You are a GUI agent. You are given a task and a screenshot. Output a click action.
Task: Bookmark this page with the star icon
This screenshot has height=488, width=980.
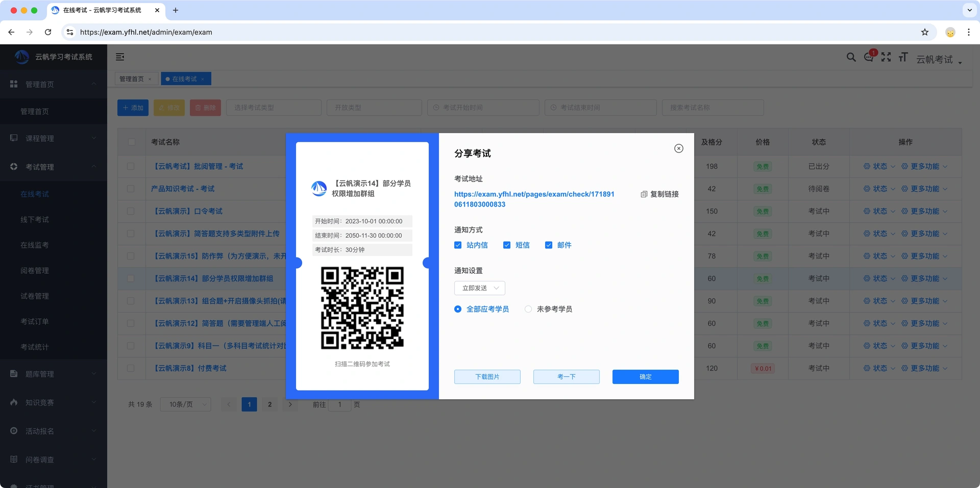[925, 32]
